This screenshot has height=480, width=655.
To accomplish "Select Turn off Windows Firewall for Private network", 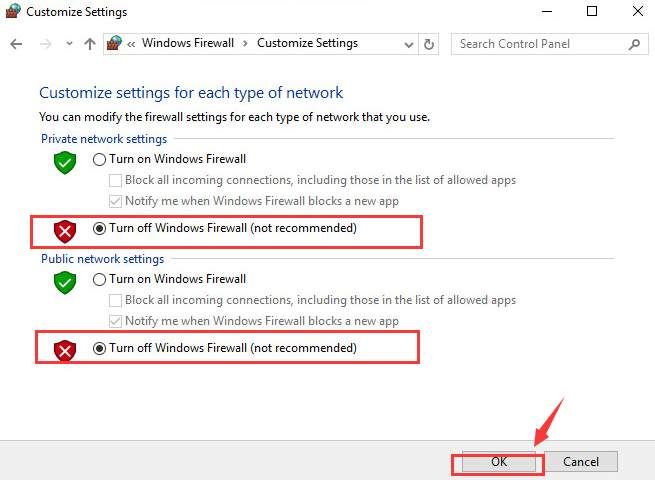I will point(99,228).
